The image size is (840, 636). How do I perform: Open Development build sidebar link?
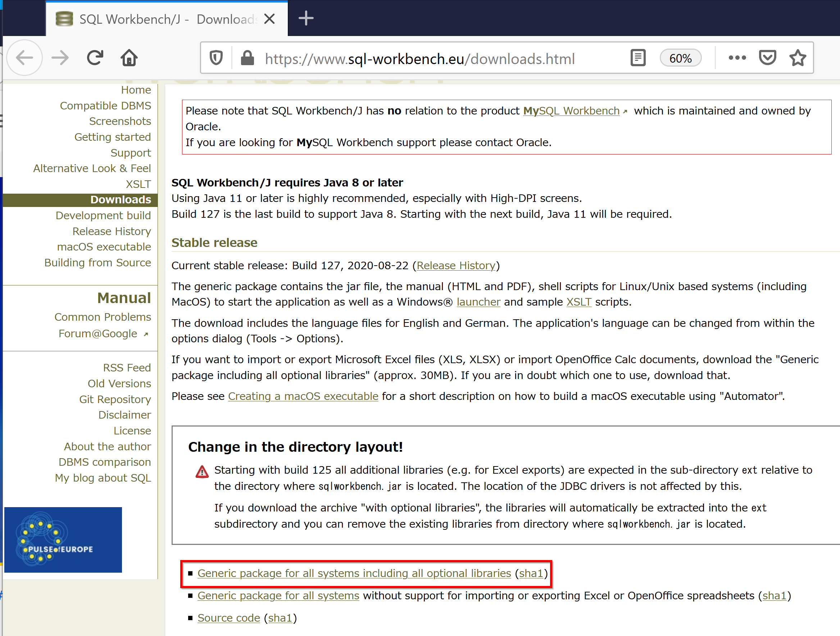pos(103,215)
